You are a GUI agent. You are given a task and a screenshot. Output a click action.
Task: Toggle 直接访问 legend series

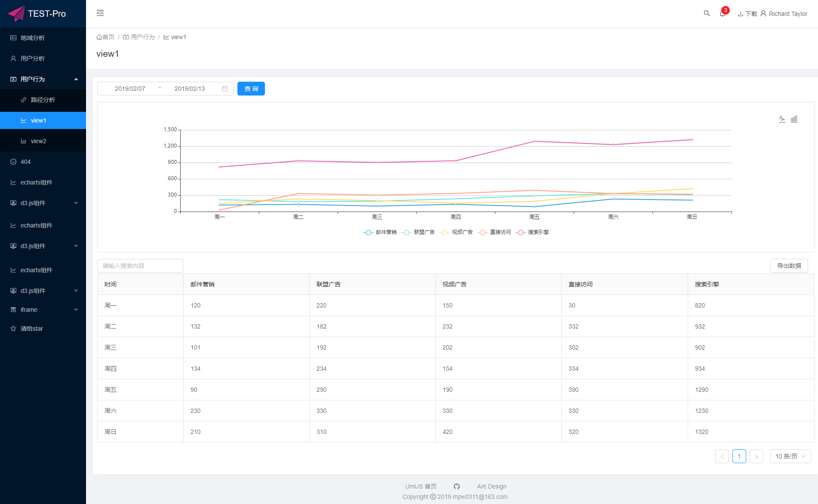[x=494, y=232]
